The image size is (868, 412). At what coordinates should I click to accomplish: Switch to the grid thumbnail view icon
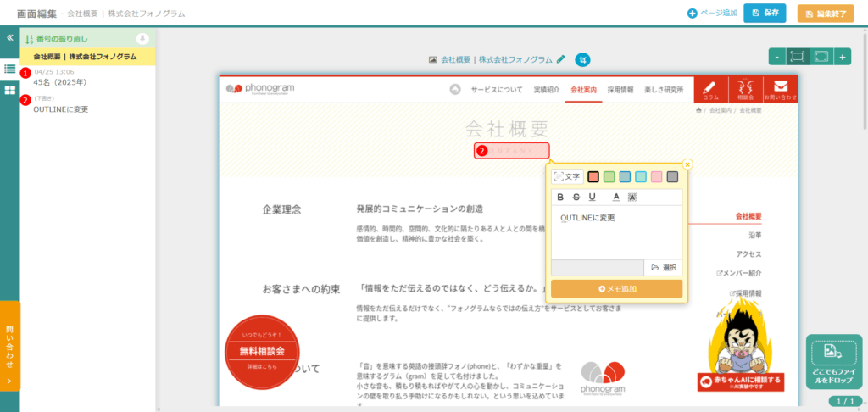9,90
